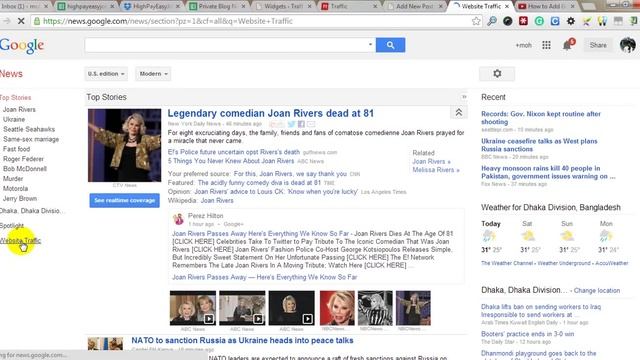Click the green G extension icon
The height and width of the screenshot is (360, 640).
[x=539, y=21]
